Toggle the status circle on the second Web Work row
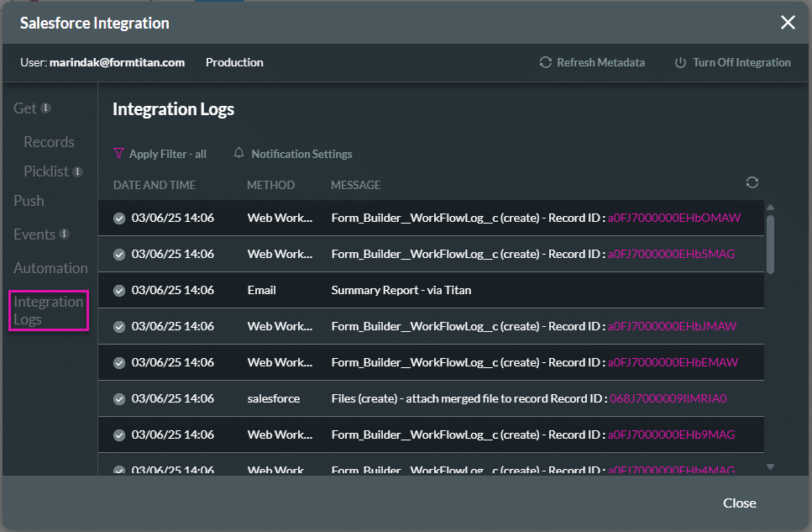 click(118, 253)
